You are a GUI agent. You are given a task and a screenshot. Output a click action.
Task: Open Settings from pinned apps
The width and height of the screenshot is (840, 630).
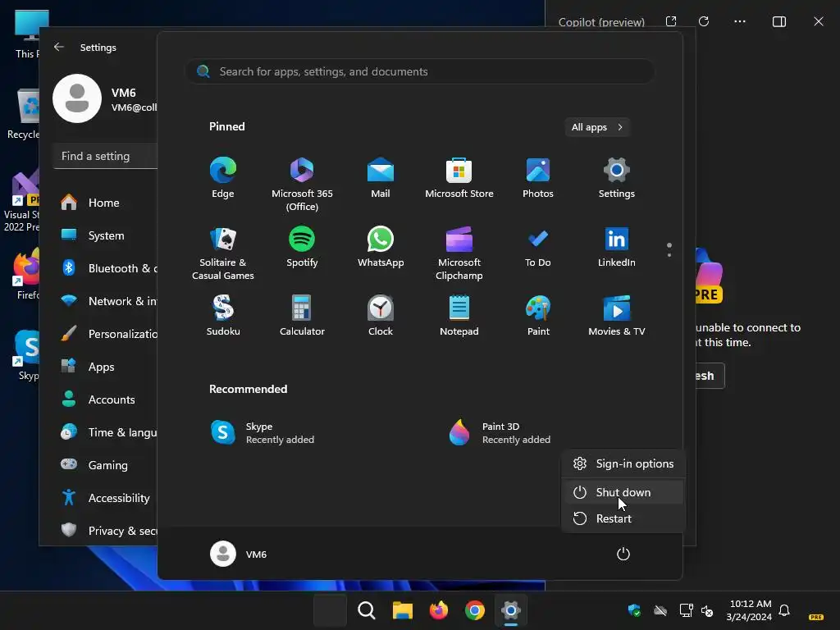[x=617, y=178]
